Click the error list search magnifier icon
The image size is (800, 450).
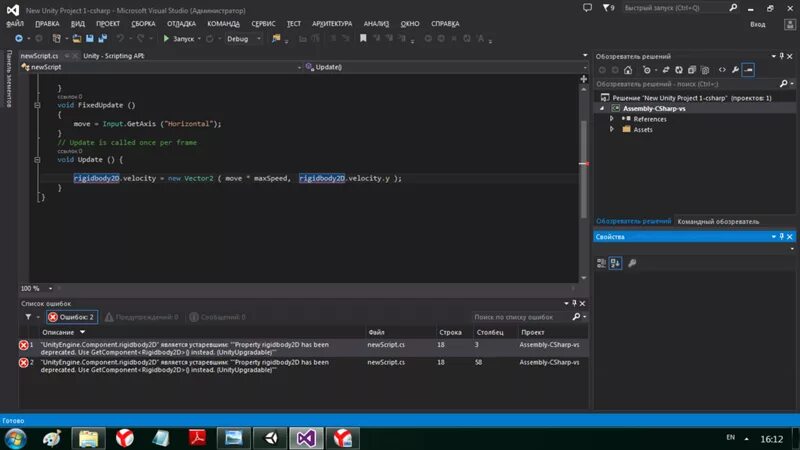pyautogui.click(x=577, y=317)
